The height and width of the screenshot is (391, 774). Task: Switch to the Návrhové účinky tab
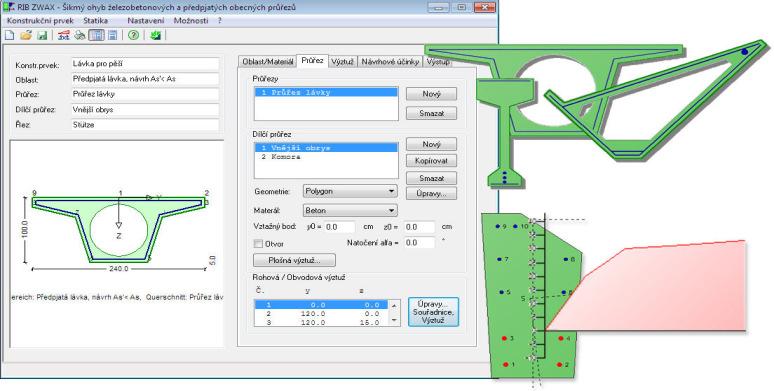pyautogui.click(x=390, y=62)
